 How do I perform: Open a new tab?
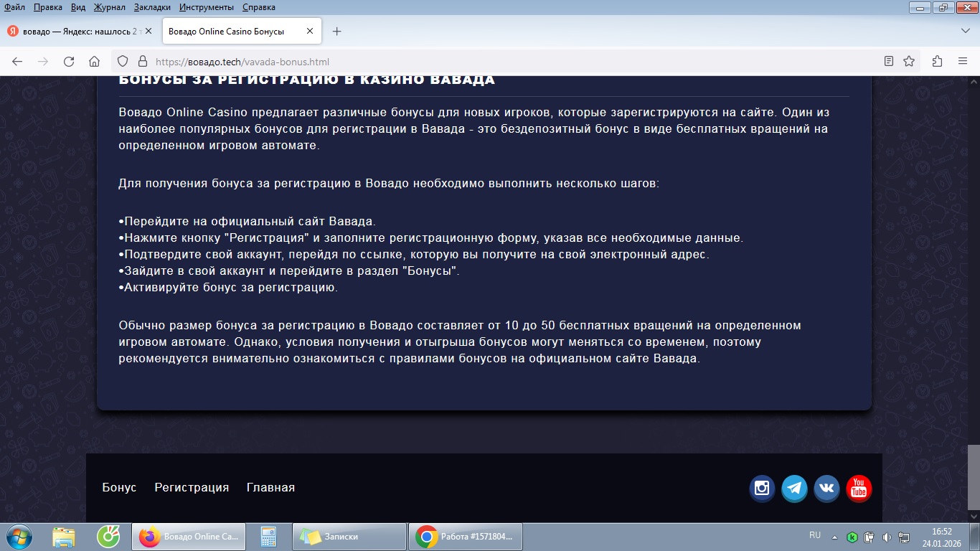point(337,32)
